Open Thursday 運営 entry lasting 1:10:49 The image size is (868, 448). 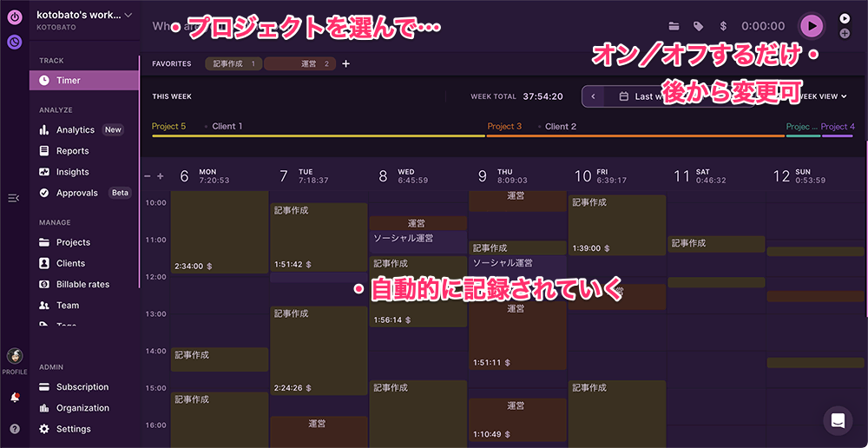click(517, 419)
